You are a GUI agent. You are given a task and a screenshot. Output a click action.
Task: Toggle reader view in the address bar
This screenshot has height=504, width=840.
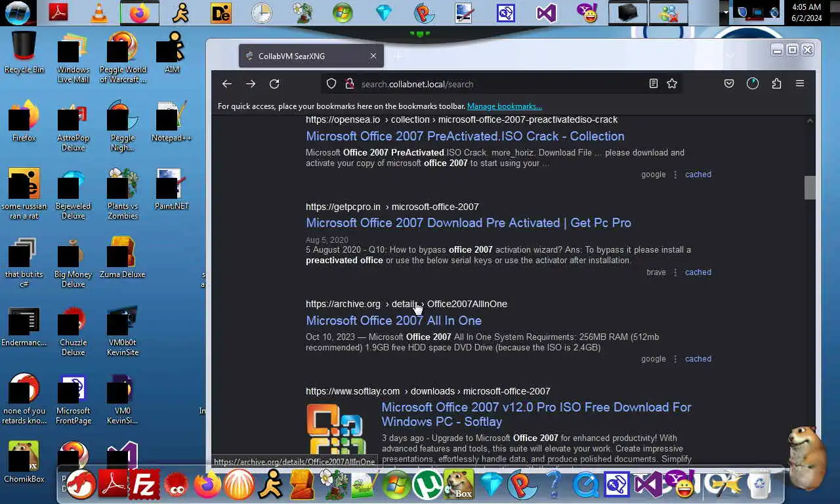coord(654,84)
